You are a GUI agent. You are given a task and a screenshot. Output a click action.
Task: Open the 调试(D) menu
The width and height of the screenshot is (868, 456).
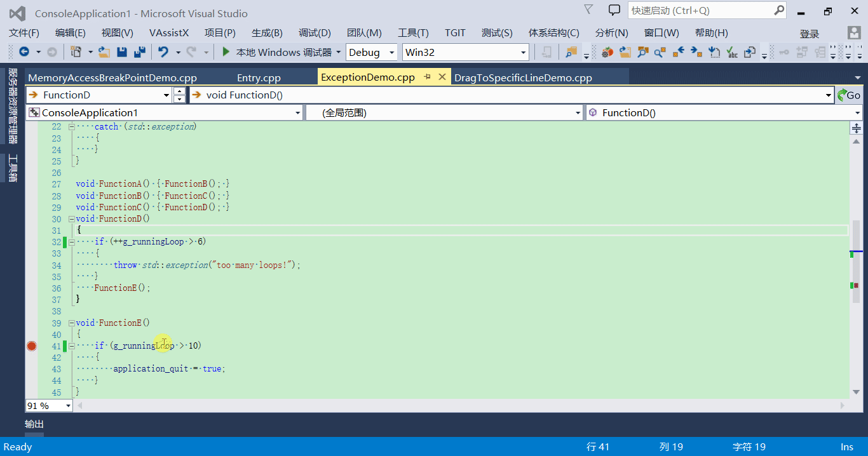tap(315, 33)
